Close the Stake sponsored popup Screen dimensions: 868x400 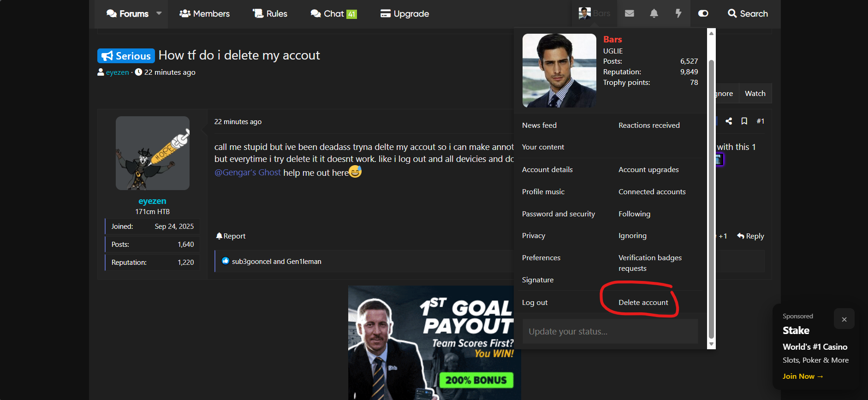click(x=844, y=319)
